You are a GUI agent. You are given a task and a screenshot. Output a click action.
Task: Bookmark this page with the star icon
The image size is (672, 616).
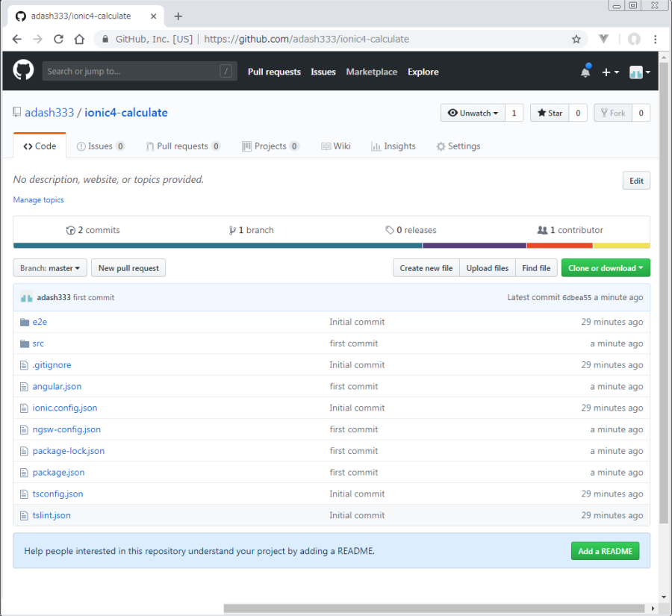[576, 39]
